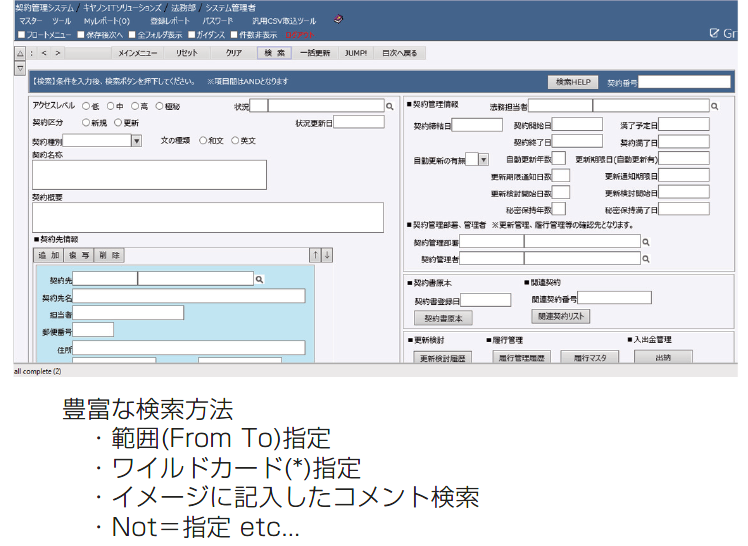Open the マスター menu
The width and height of the screenshot is (748, 546).
[x=31, y=21]
